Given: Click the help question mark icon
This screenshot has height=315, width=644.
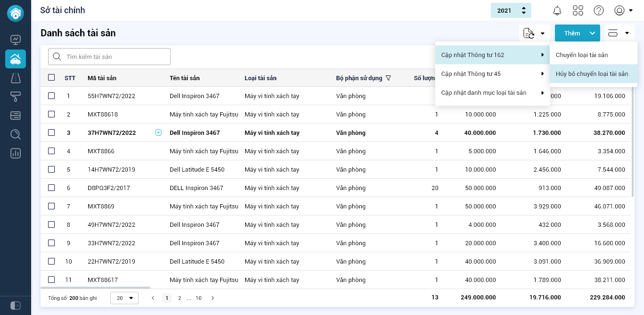Looking at the screenshot, I should [599, 10].
